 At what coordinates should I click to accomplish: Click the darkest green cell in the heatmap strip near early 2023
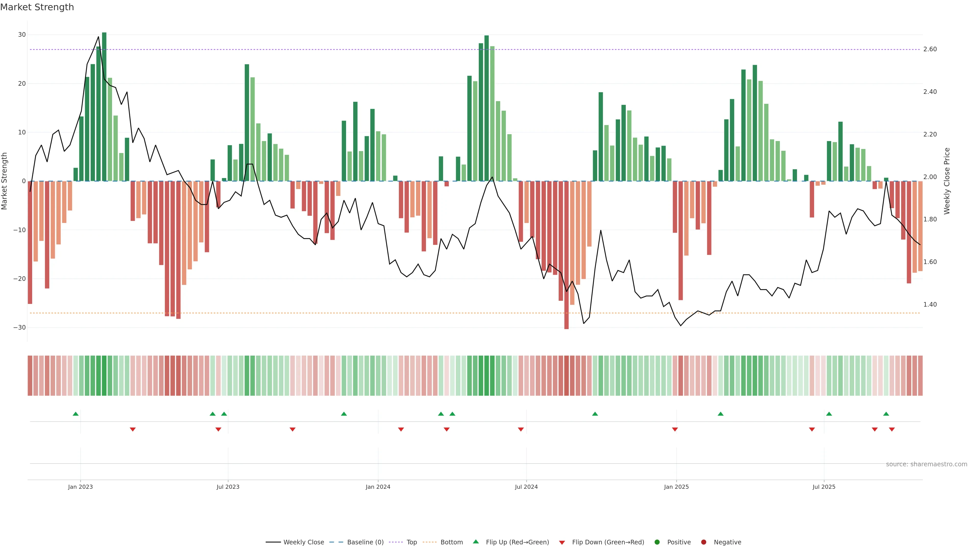pyautogui.click(x=104, y=376)
